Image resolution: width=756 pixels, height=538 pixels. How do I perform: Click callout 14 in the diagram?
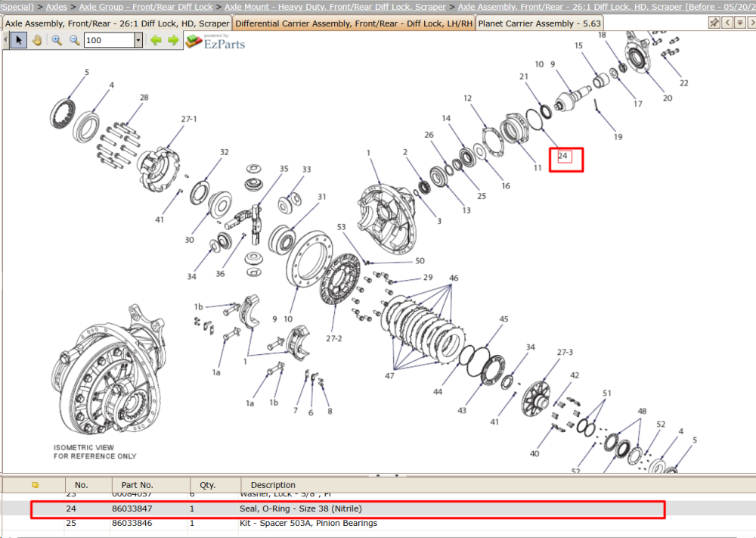446,118
